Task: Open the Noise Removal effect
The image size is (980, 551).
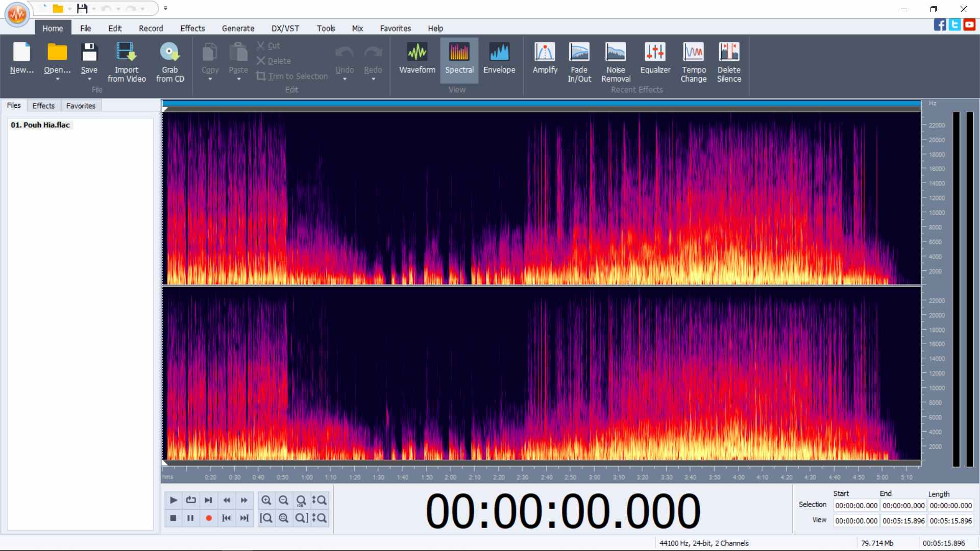Action: 616,62
